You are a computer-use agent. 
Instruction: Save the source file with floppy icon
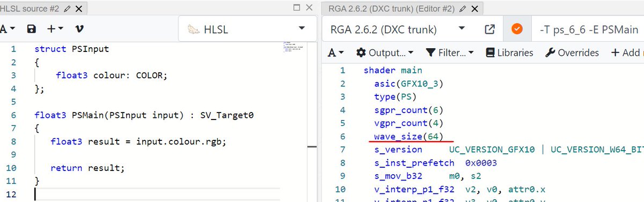(x=32, y=29)
